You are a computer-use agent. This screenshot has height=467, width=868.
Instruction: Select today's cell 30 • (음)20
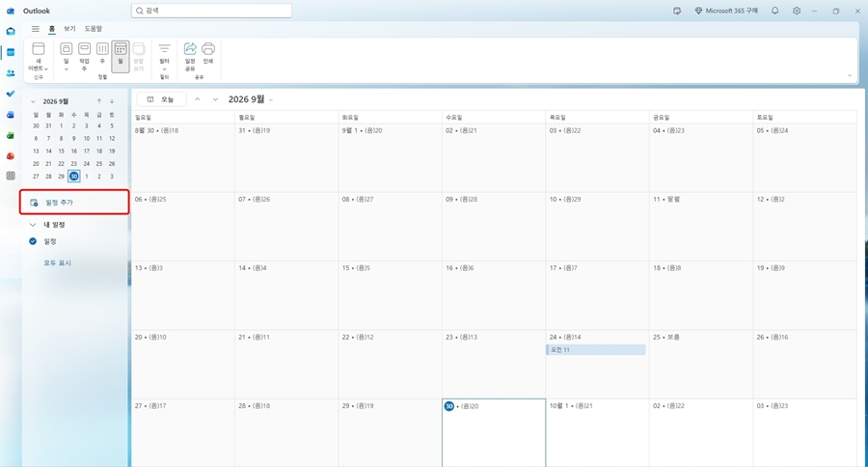click(x=494, y=432)
